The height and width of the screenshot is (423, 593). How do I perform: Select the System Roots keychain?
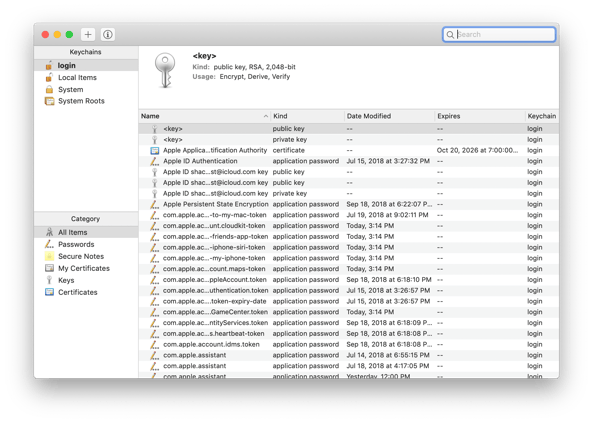coord(86,101)
